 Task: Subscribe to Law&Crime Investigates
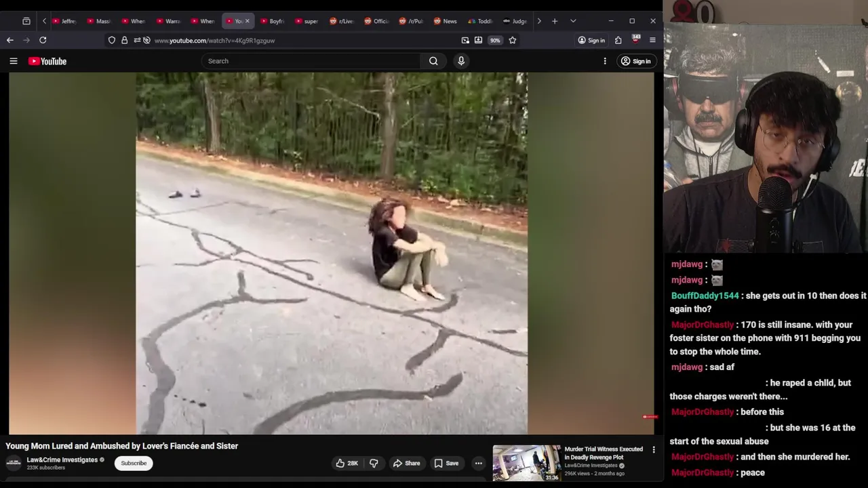pyautogui.click(x=134, y=463)
